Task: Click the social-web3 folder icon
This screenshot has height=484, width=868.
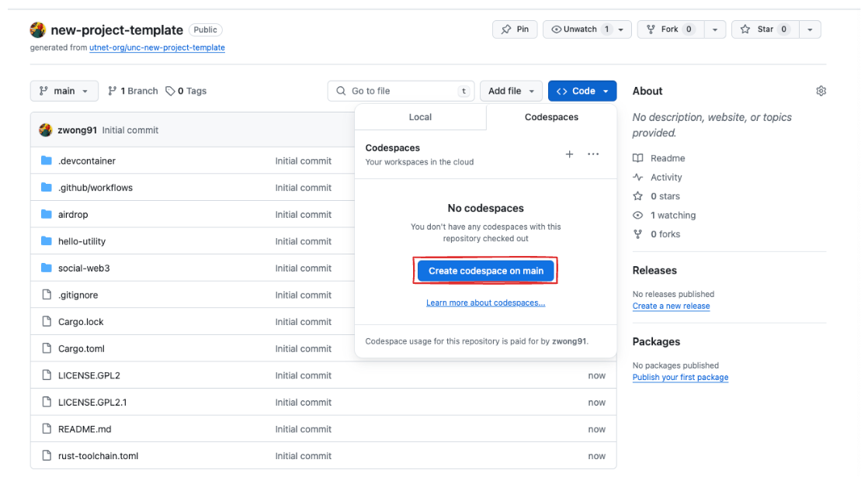Action: click(x=47, y=268)
